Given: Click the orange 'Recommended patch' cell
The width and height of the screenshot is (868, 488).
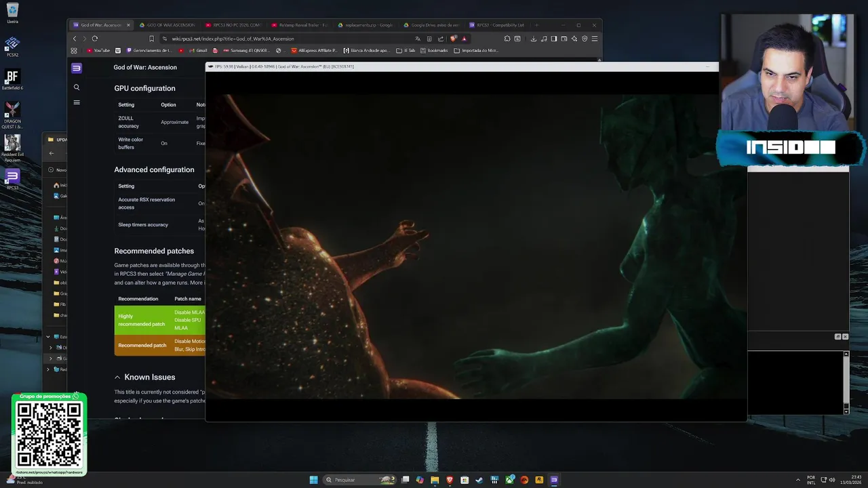Looking at the screenshot, I should coord(142,345).
